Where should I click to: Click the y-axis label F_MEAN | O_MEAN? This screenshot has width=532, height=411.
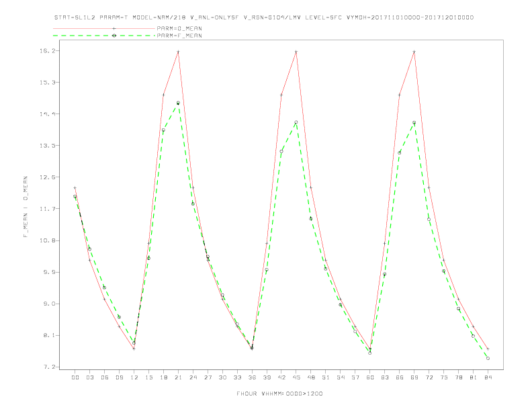(26, 207)
